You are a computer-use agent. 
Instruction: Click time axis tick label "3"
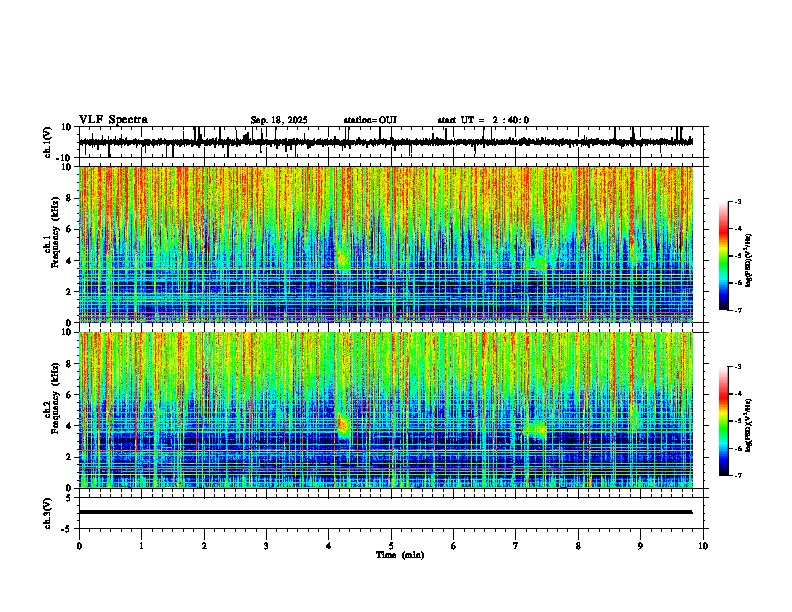pyautogui.click(x=266, y=546)
